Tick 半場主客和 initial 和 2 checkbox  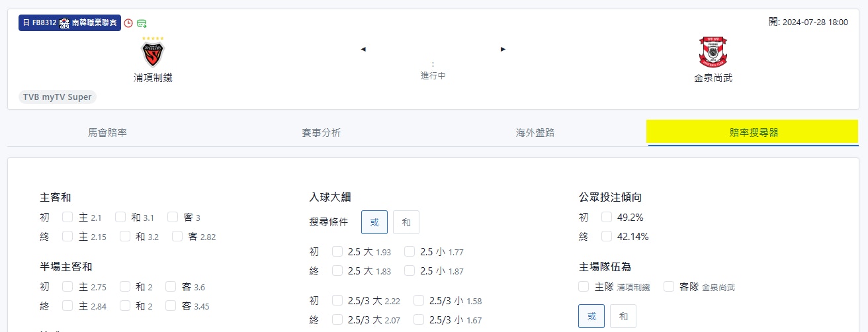[125, 286]
